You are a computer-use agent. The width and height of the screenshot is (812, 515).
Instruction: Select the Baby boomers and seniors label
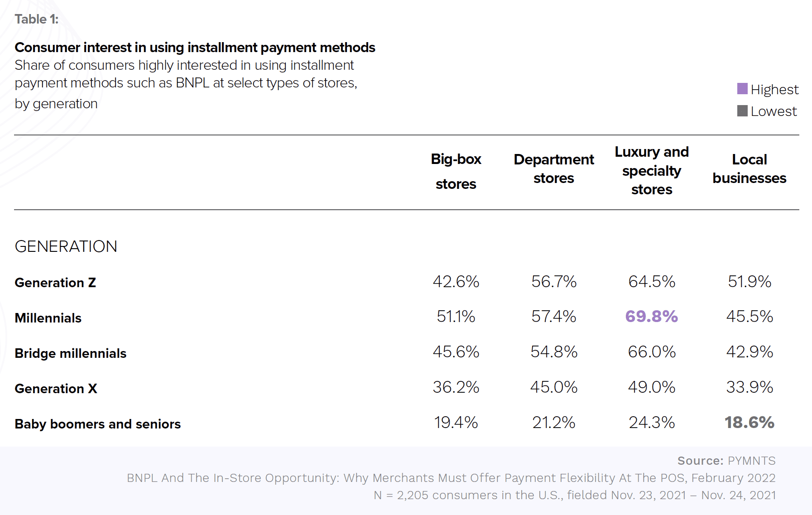(97, 424)
